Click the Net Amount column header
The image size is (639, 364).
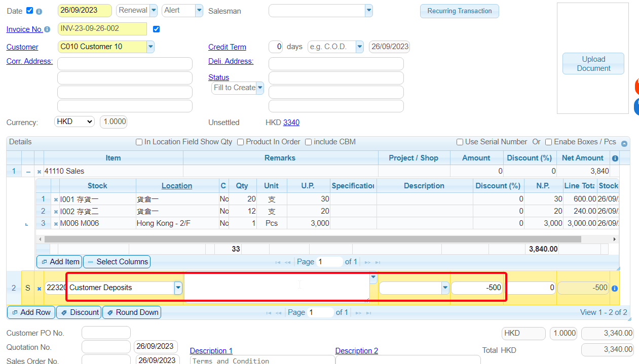coord(582,158)
